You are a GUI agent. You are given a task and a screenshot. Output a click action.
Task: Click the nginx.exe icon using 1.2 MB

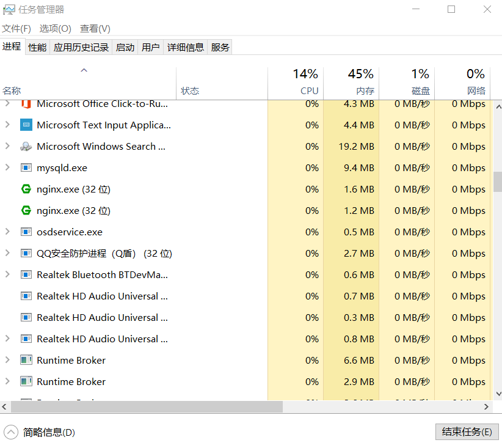coord(26,210)
